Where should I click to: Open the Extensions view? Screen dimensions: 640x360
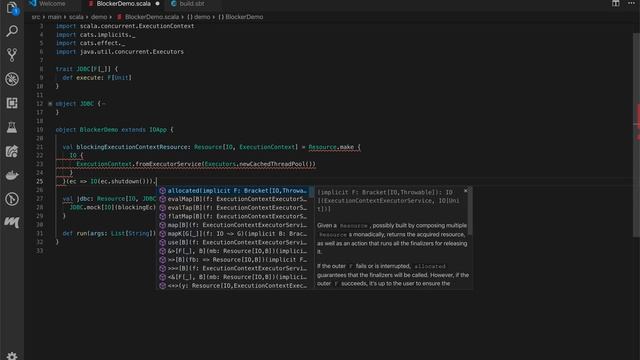coord(12,103)
